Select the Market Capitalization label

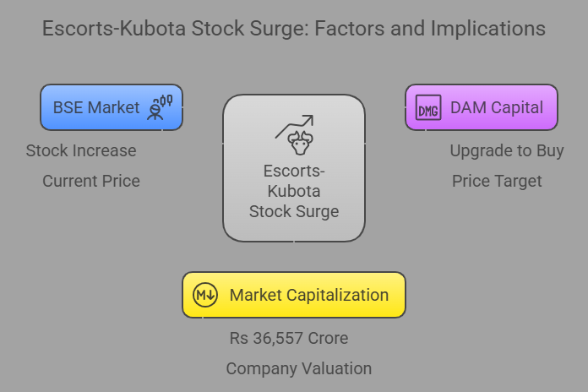tap(309, 295)
